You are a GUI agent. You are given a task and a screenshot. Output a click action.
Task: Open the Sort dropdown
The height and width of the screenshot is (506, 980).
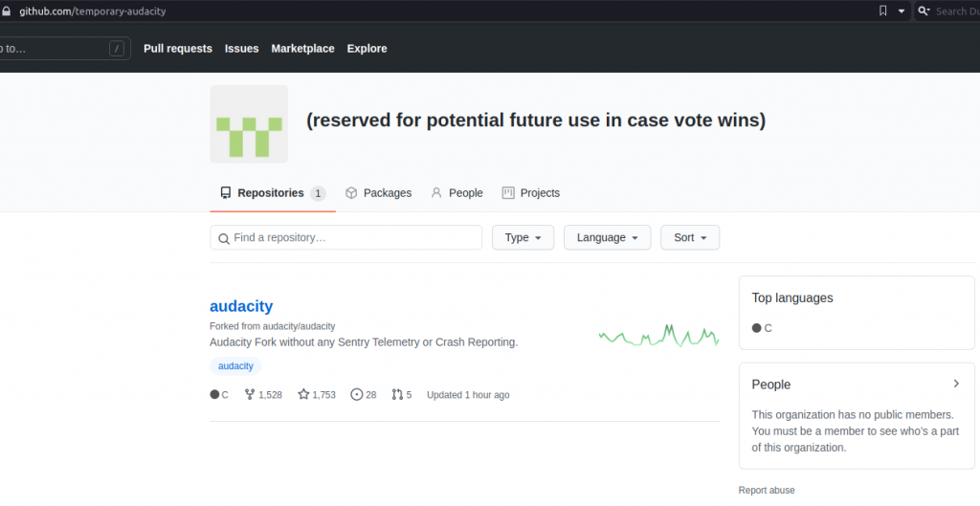tap(689, 237)
